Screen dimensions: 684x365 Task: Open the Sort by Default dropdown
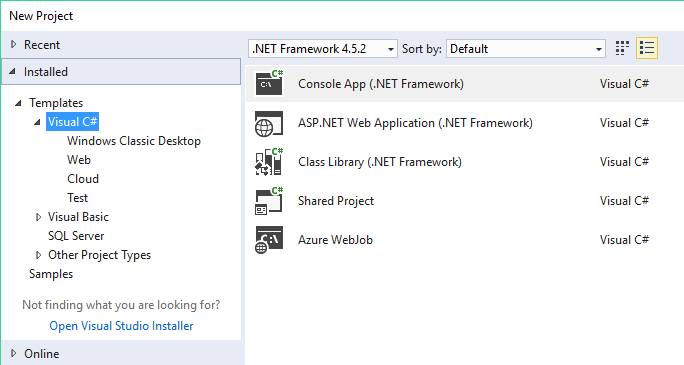point(526,48)
